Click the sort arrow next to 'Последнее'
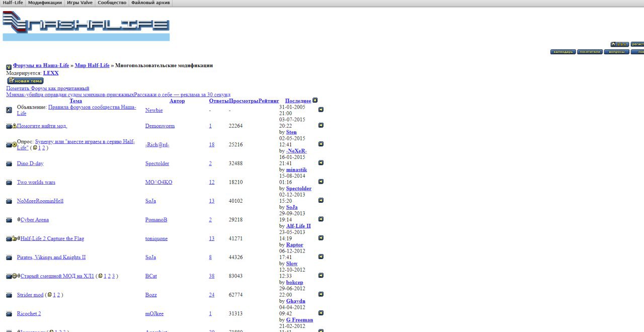644x332 pixels. (315, 100)
